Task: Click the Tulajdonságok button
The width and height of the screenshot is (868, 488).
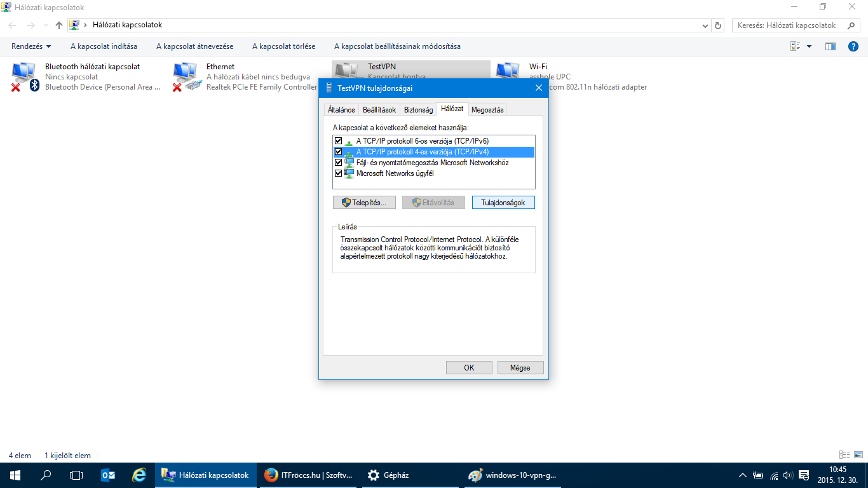Action: (503, 202)
